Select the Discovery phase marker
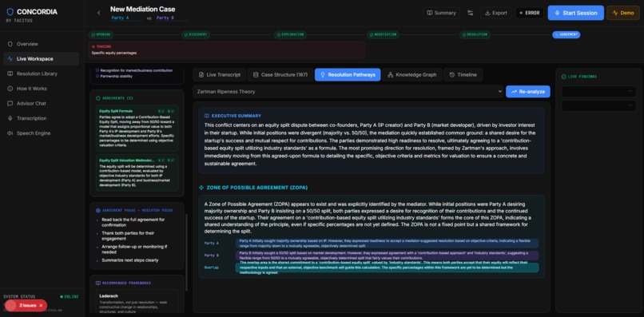Image resolution: width=644 pixels, height=317 pixels. [196, 35]
